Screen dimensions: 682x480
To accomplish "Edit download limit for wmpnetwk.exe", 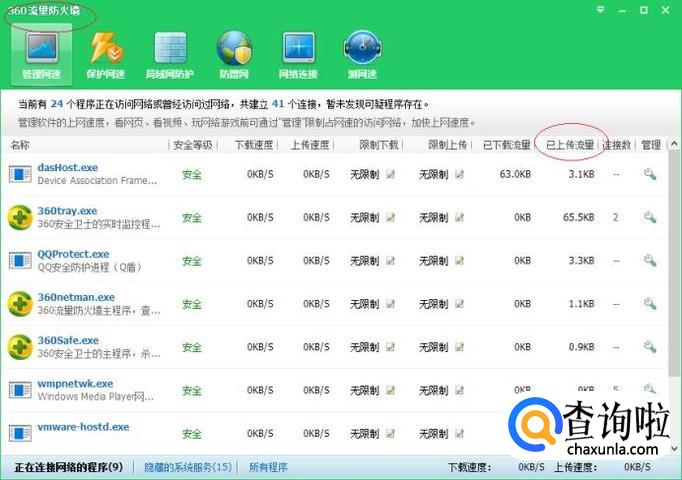I will pyautogui.click(x=391, y=390).
